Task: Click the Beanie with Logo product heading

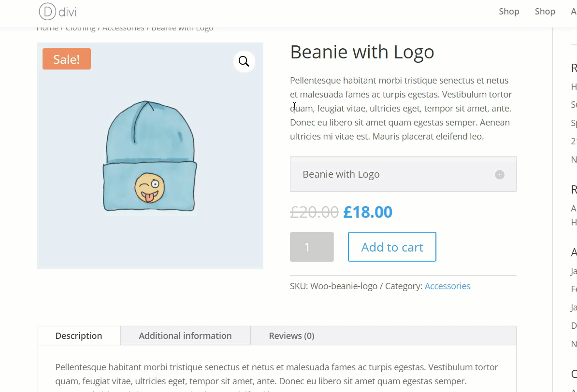Action: click(x=362, y=52)
